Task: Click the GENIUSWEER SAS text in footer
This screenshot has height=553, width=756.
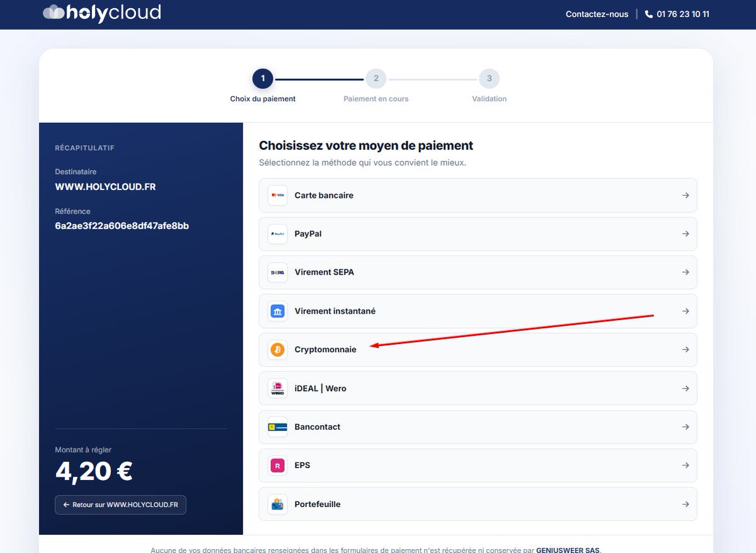Action: coord(568,550)
